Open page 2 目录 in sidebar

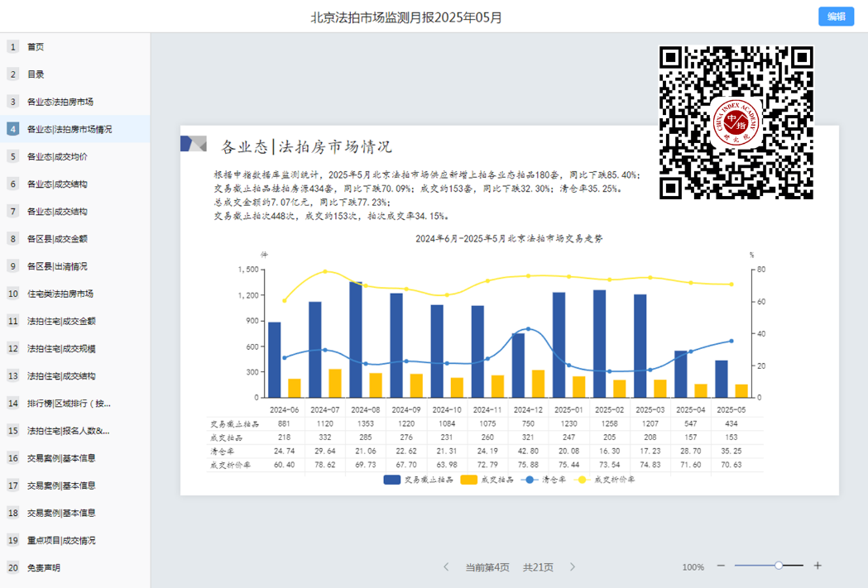tap(74, 74)
